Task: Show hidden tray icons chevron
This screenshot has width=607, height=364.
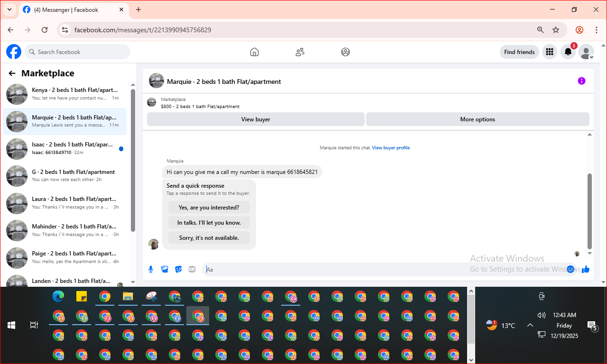Action: click(x=530, y=325)
